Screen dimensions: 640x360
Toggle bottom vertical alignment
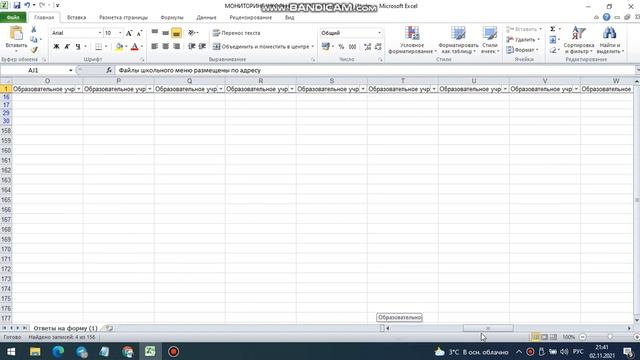pyautogui.click(x=176, y=33)
